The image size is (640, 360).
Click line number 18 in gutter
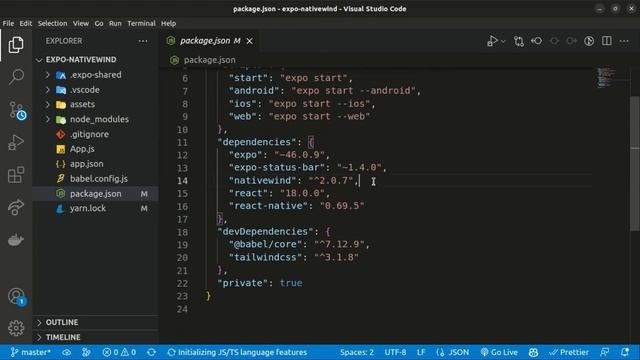pos(182,232)
